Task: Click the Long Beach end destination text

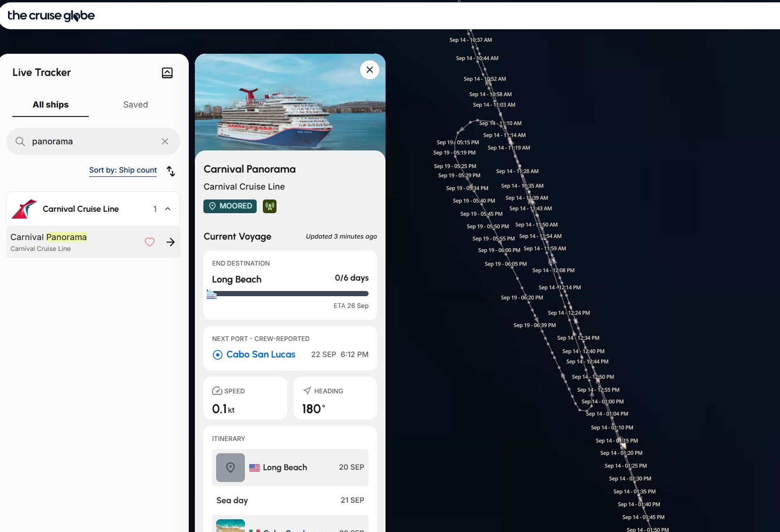Action: [x=236, y=279]
